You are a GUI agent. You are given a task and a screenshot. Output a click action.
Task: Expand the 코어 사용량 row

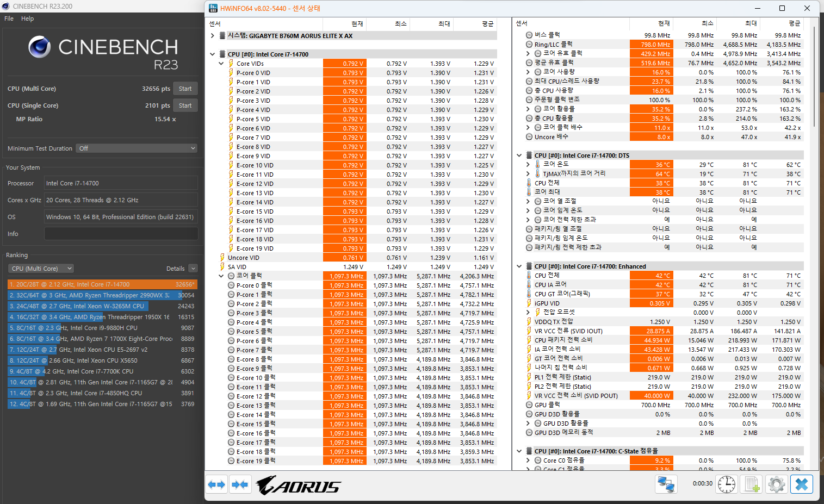528,72
